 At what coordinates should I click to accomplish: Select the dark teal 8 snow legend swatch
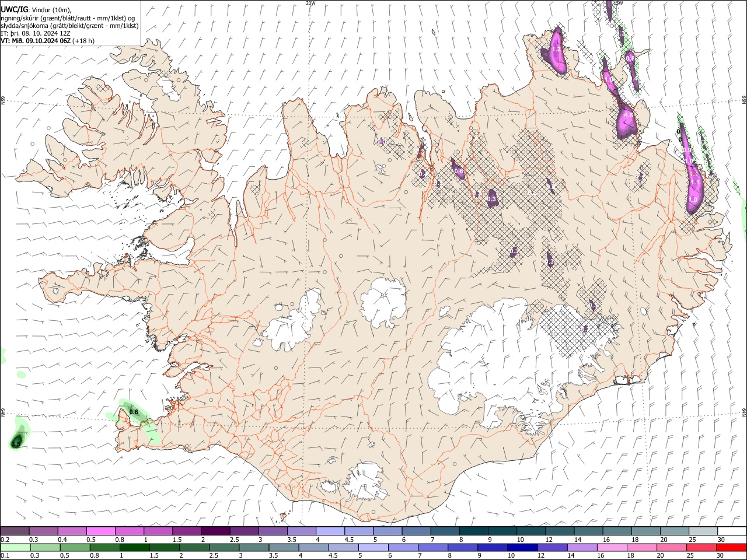[473, 531]
